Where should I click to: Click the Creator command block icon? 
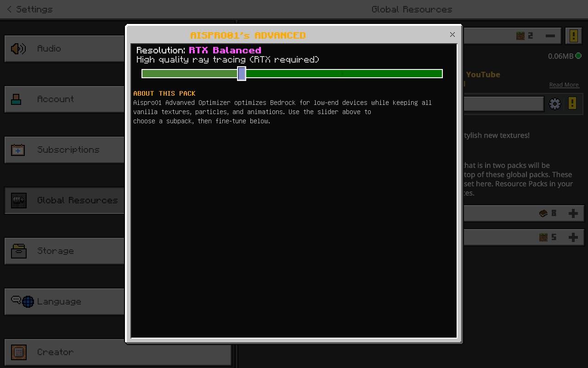[x=19, y=352]
